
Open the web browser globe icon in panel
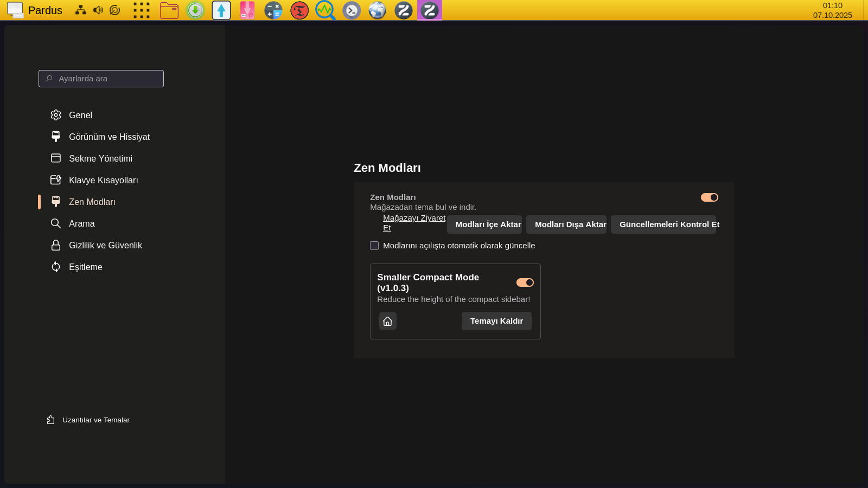coord(378,10)
